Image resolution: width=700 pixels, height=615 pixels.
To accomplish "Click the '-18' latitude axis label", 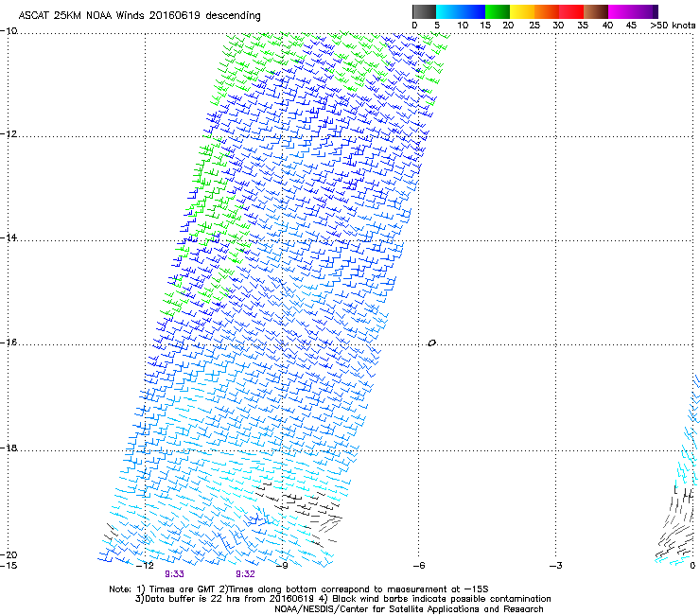I will 9,448.
